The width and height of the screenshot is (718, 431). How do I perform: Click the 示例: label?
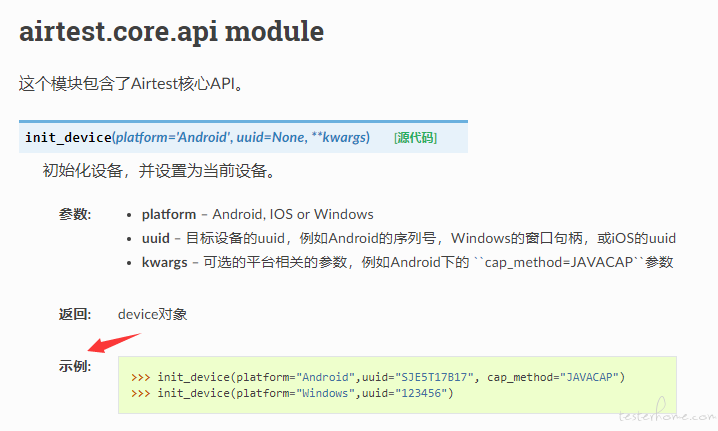tap(75, 366)
